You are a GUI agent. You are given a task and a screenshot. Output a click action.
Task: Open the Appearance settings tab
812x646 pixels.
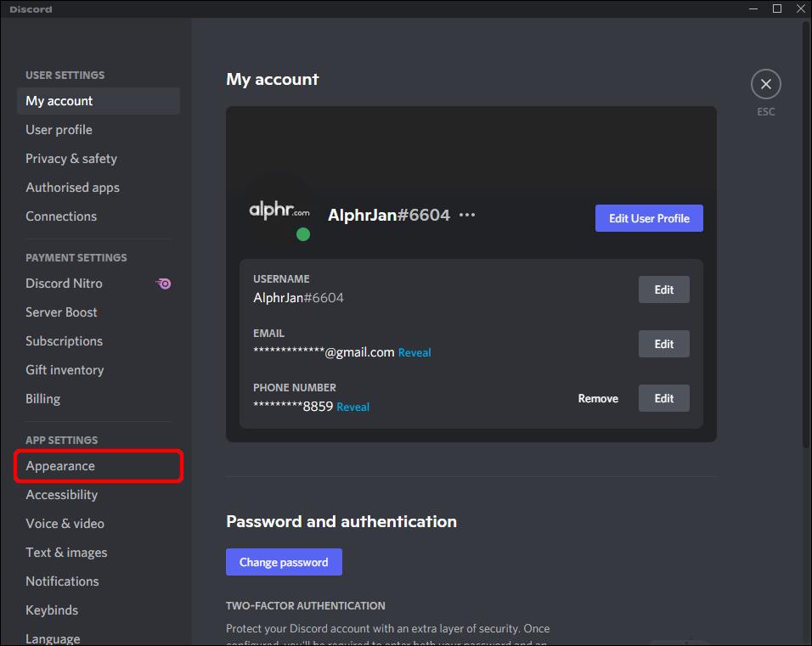coord(60,466)
